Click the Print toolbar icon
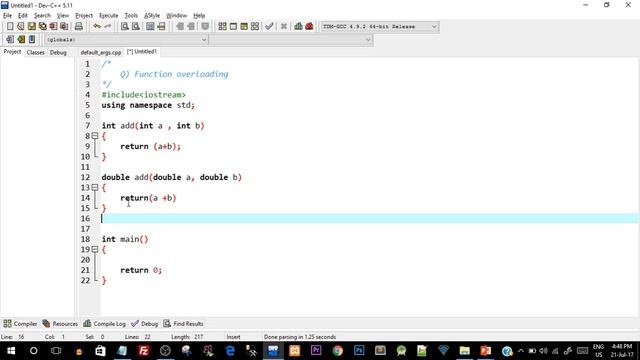The width and height of the screenshot is (640, 360). point(79,27)
